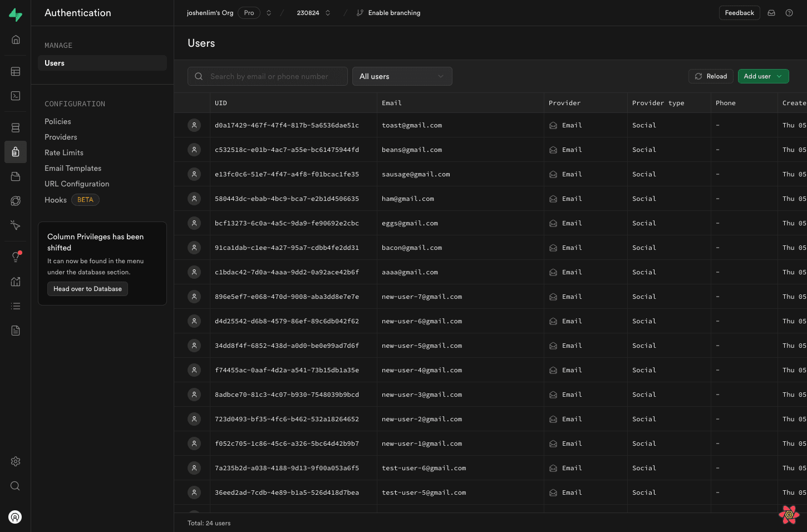This screenshot has width=807, height=532.
Task: Open URL Configuration page
Action: (77, 184)
